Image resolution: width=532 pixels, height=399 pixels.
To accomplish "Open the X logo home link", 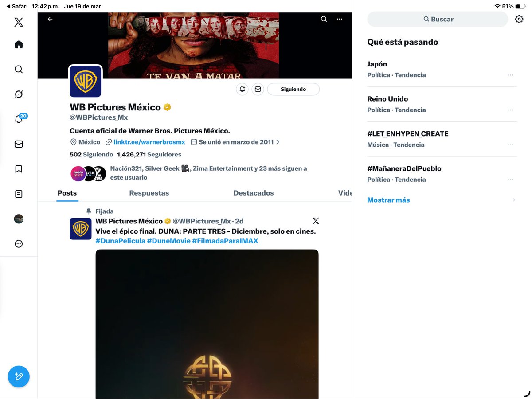I will (19, 22).
